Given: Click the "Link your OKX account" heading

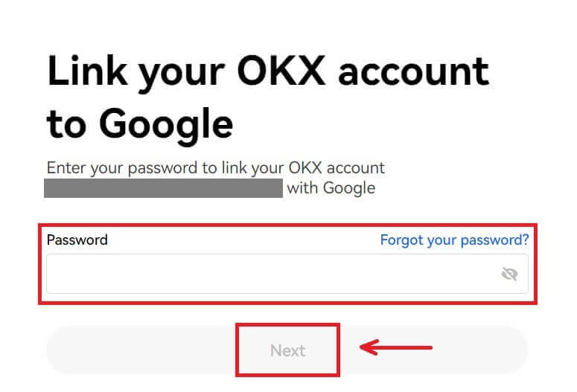Looking at the screenshot, I should 268,73.
